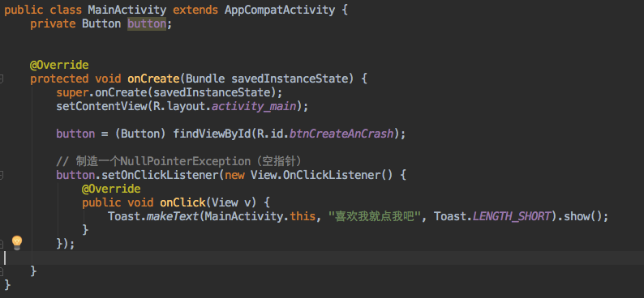Click the "(Button)" cast expression
This screenshot has width=644, height=298.
click(140, 134)
